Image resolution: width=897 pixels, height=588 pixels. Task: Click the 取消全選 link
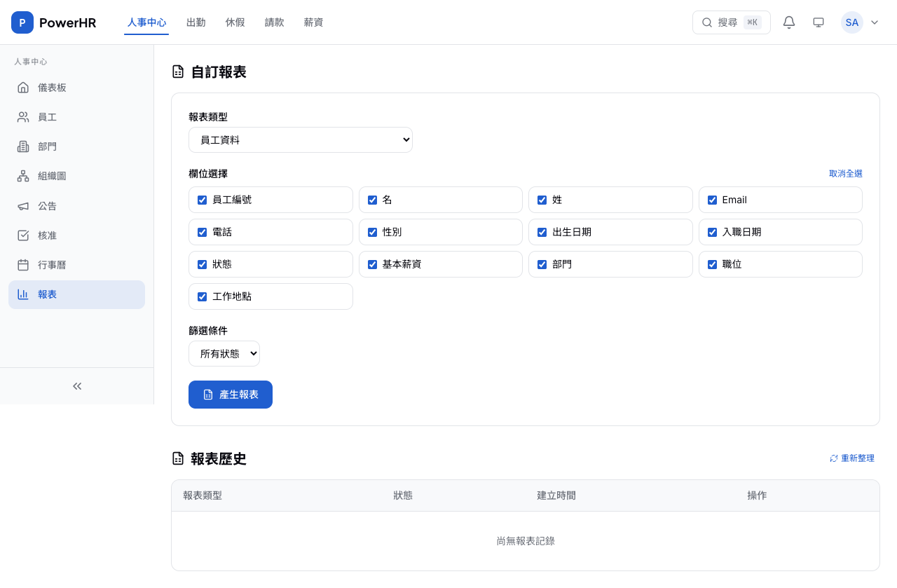tap(844, 173)
